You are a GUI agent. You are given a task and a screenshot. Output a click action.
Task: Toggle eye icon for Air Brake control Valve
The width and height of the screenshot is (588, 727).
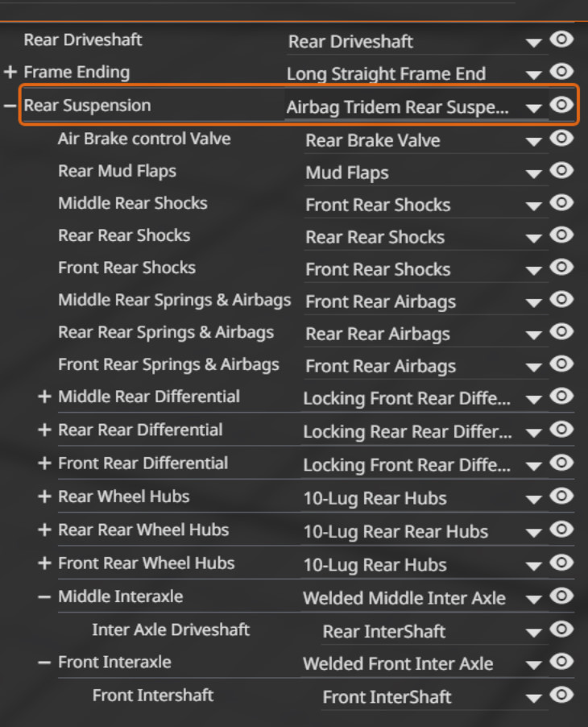coord(561,139)
